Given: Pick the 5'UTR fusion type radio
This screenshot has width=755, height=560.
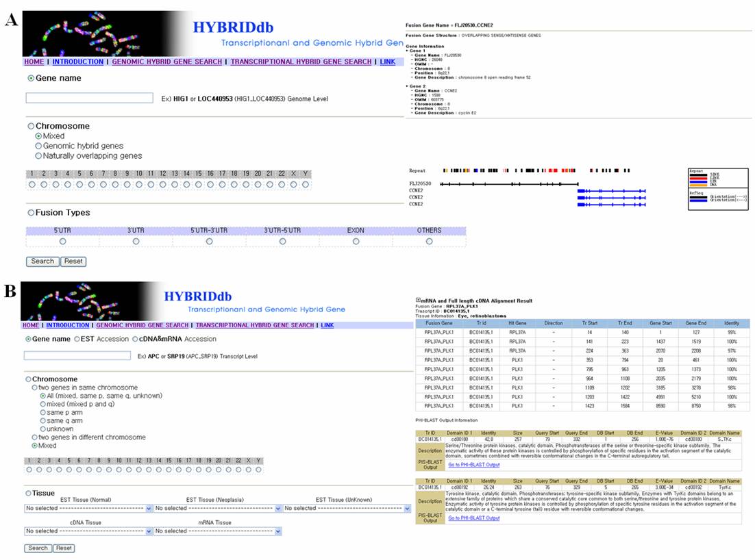Looking at the screenshot, I should point(62,242).
